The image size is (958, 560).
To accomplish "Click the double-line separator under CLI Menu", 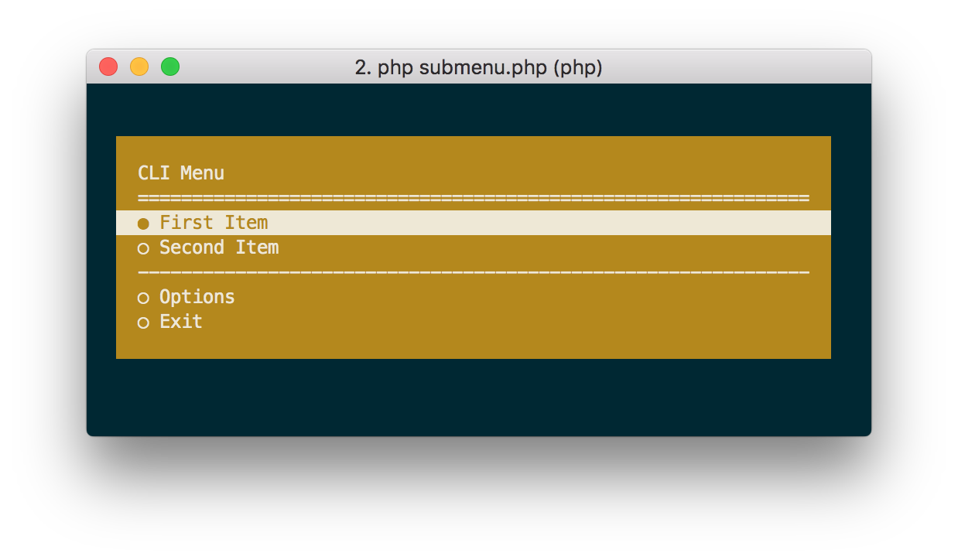I will point(474,199).
